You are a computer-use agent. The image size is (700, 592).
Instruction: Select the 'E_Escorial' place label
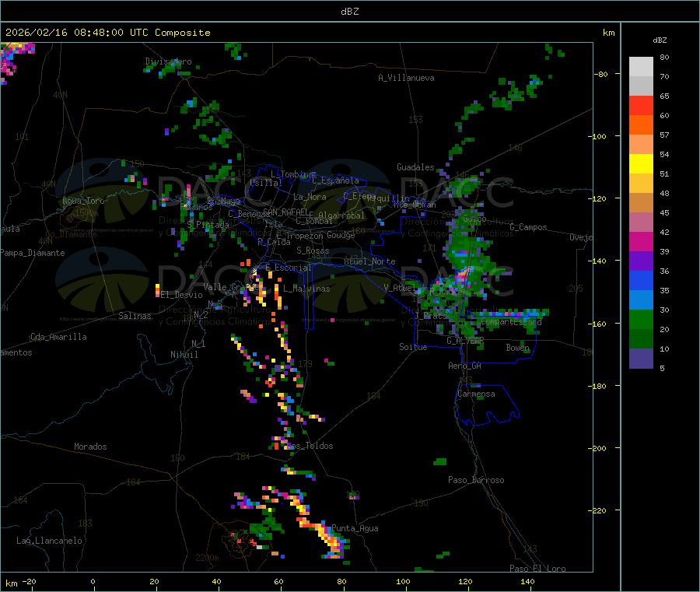(x=289, y=268)
